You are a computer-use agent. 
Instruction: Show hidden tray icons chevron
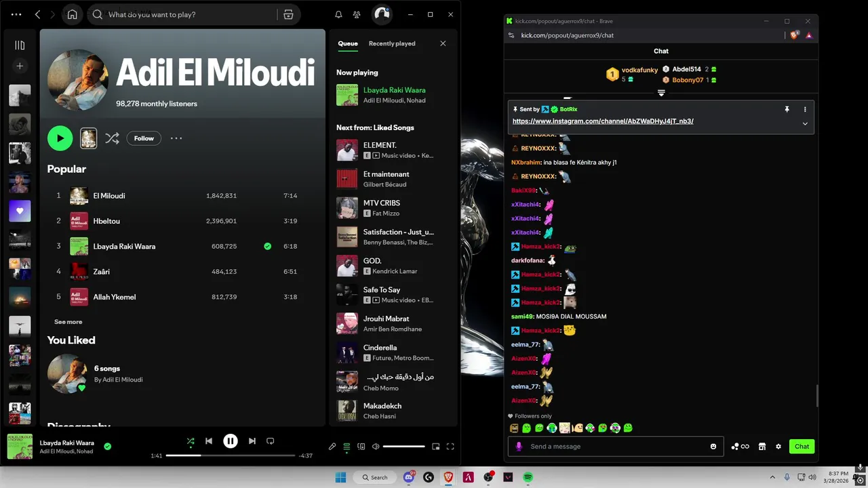click(772, 477)
